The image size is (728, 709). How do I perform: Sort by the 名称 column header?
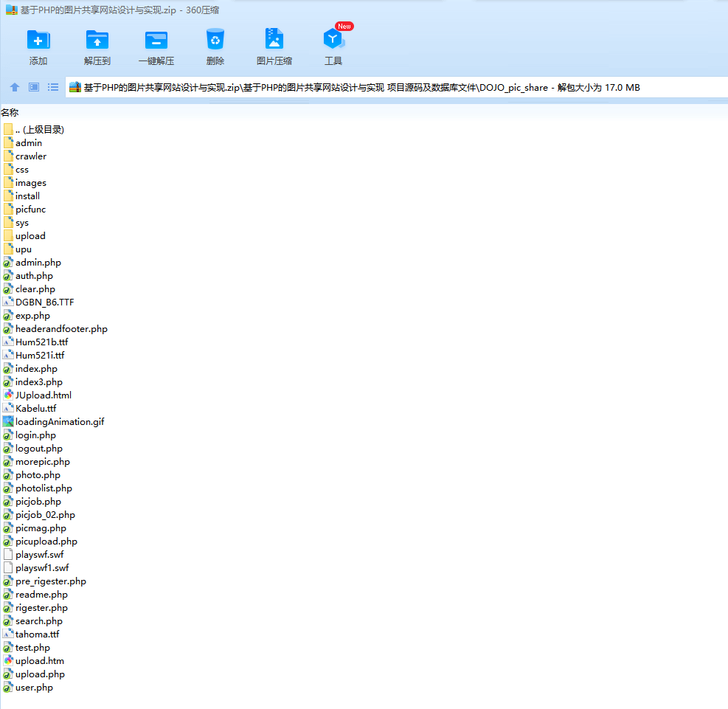coord(10,112)
